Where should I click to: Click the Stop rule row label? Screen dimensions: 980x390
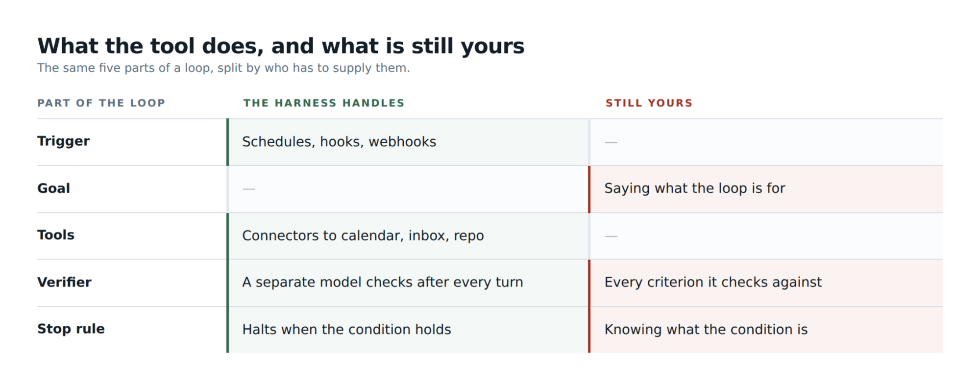[x=71, y=329]
